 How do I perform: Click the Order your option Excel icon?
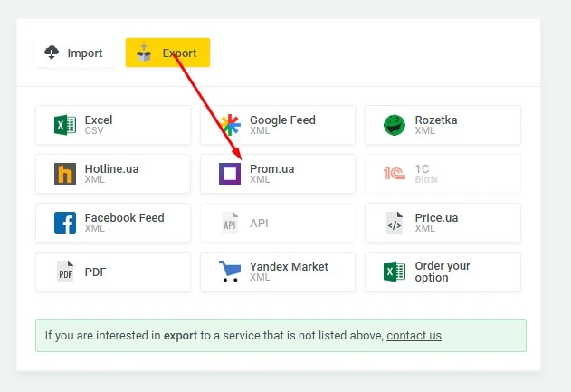tap(395, 272)
